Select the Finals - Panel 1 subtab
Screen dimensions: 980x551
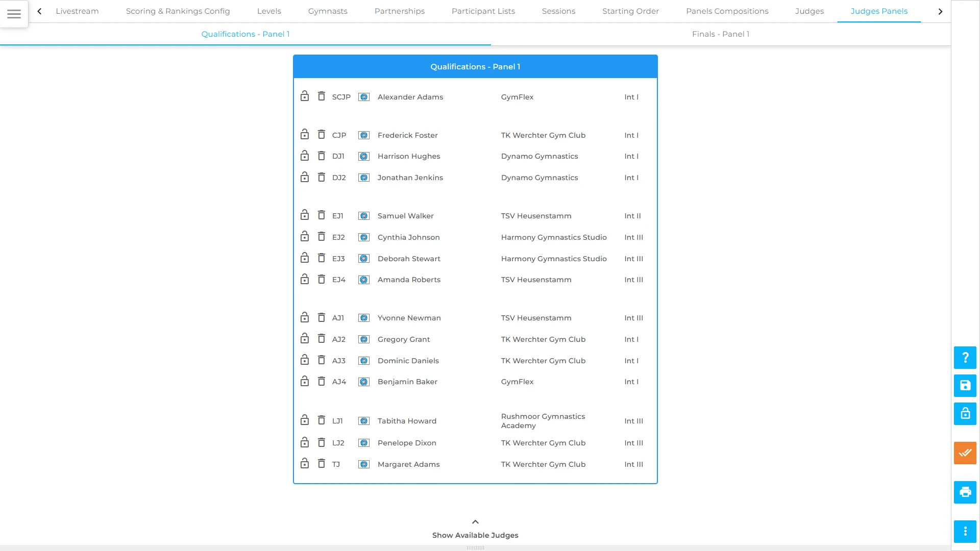click(721, 34)
